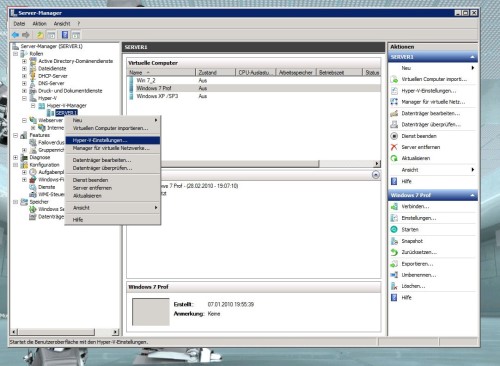The width and height of the screenshot is (500, 366).
Task: Sort by the Zustand column header
Action: (215, 72)
